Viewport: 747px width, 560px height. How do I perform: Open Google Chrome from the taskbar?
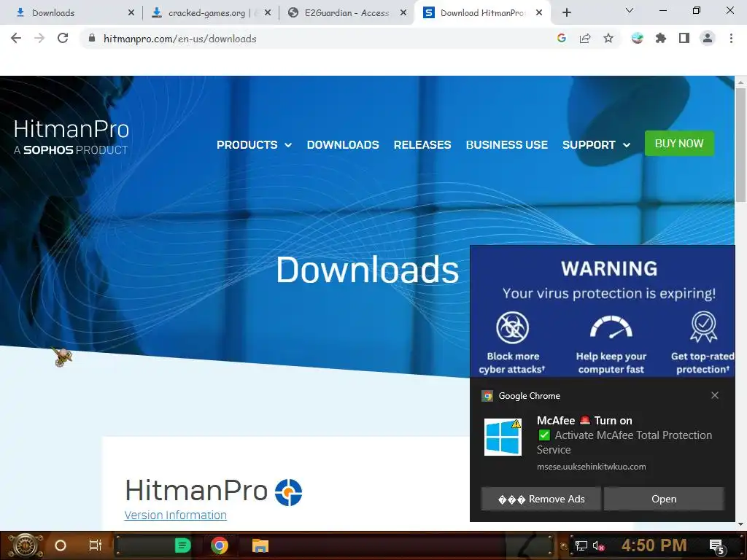[x=220, y=545]
